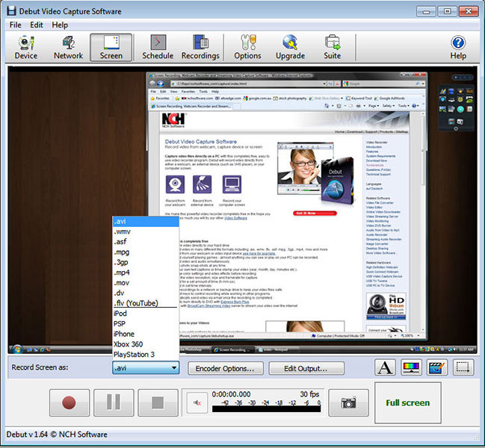Click the Device toolbar icon

click(x=25, y=46)
